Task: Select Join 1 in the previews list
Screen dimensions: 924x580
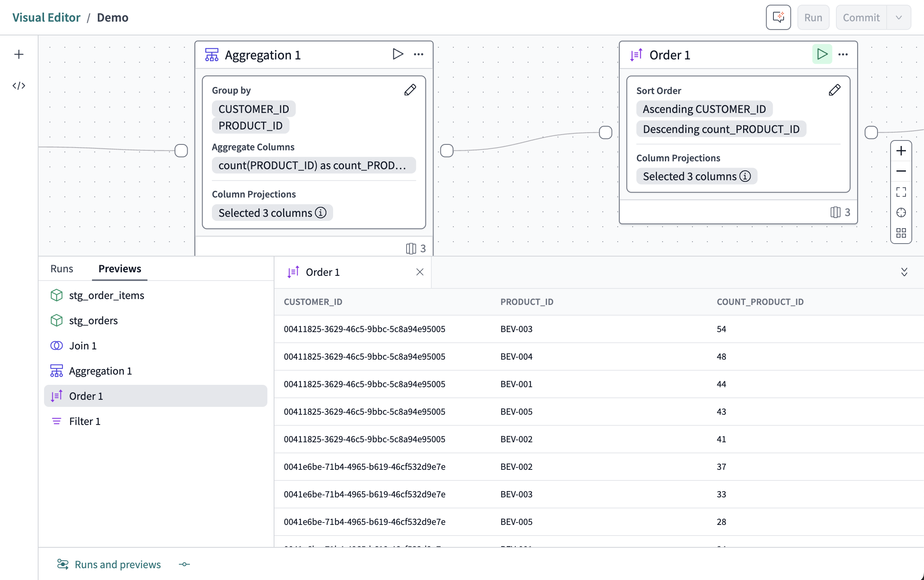Action: pyautogui.click(x=83, y=345)
